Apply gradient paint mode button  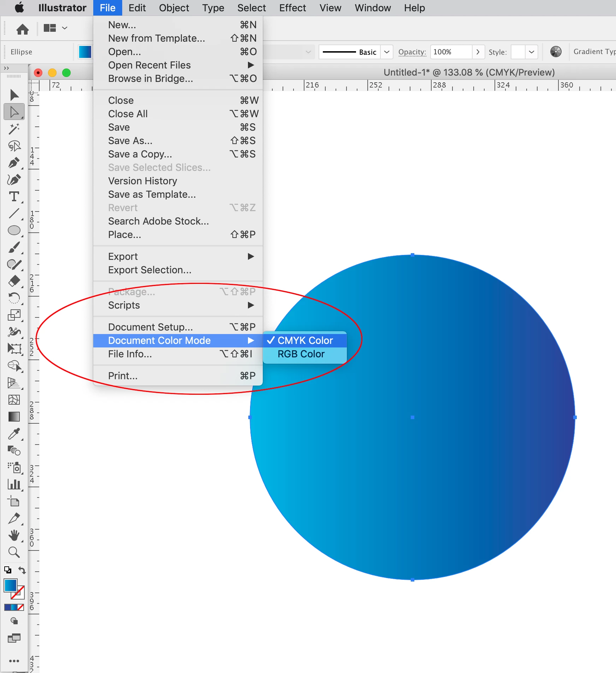(x=14, y=607)
